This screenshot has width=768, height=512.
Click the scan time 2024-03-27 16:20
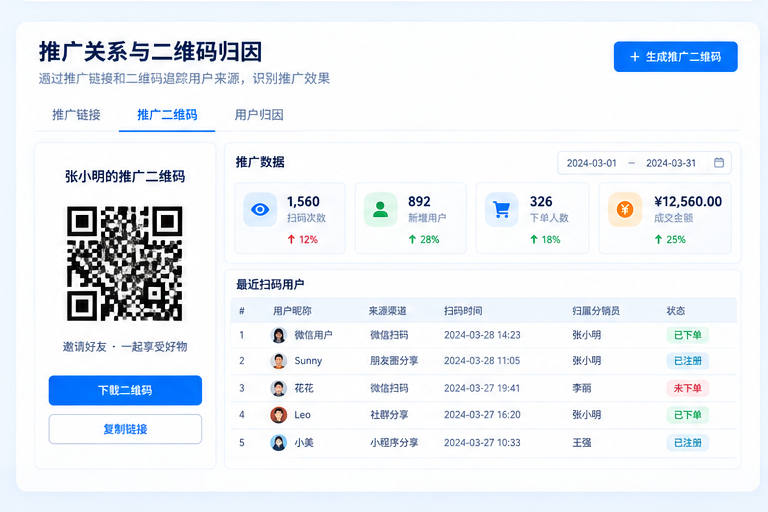(482, 415)
